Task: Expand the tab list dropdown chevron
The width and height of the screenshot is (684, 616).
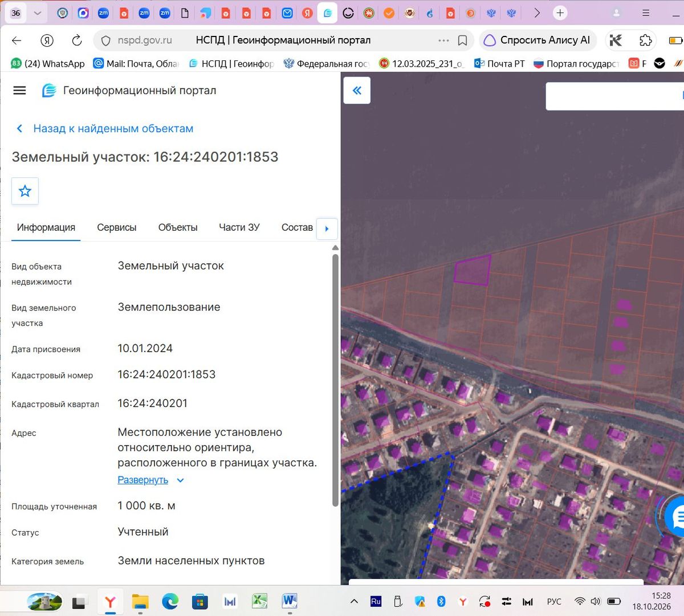Action: click(x=38, y=13)
